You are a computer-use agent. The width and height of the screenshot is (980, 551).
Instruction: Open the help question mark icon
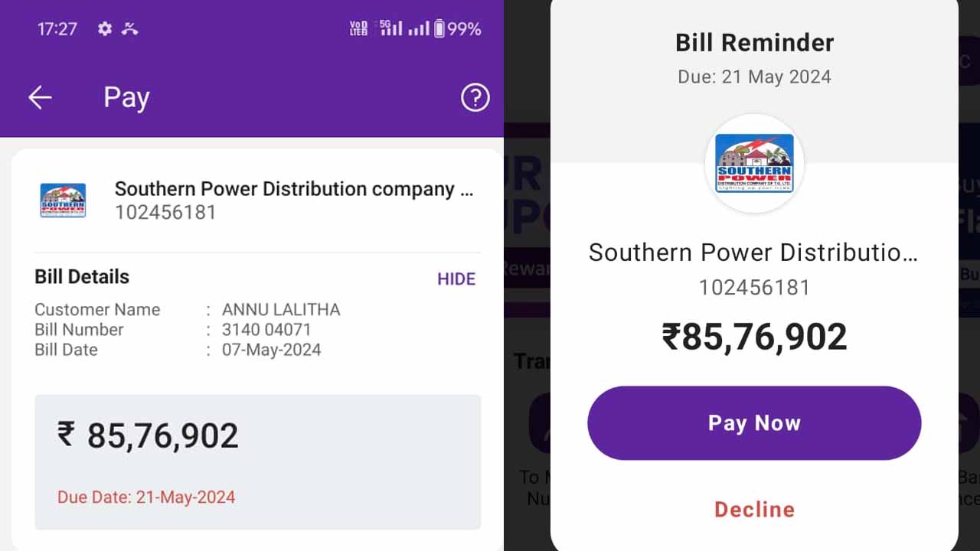tap(475, 98)
